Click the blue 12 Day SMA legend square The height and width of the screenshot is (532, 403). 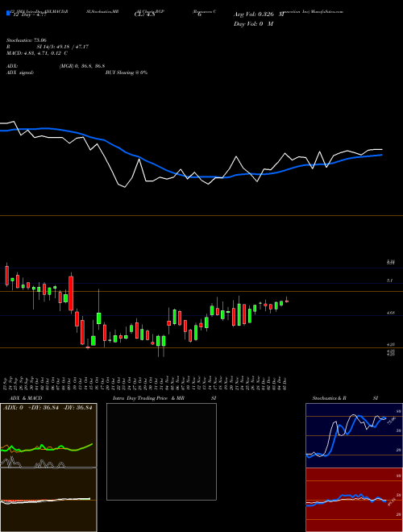pyautogui.click(x=8, y=13)
